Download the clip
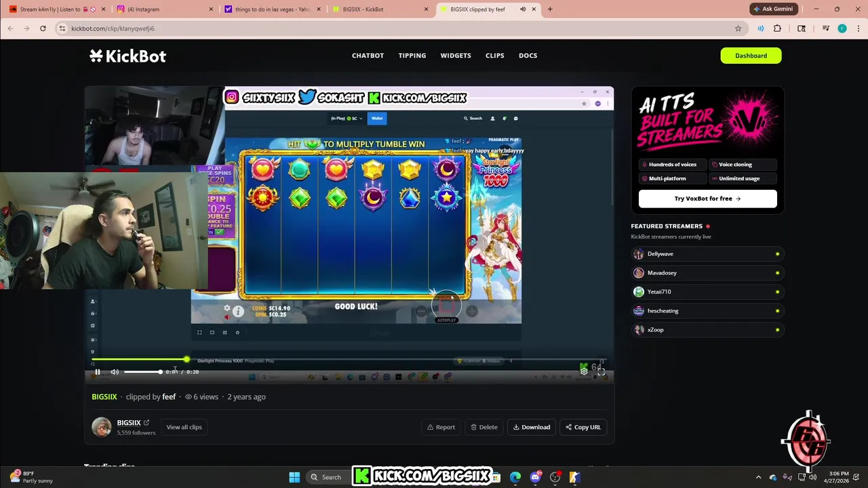Image resolution: width=868 pixels, height=488 pixels. click(532, 427)
